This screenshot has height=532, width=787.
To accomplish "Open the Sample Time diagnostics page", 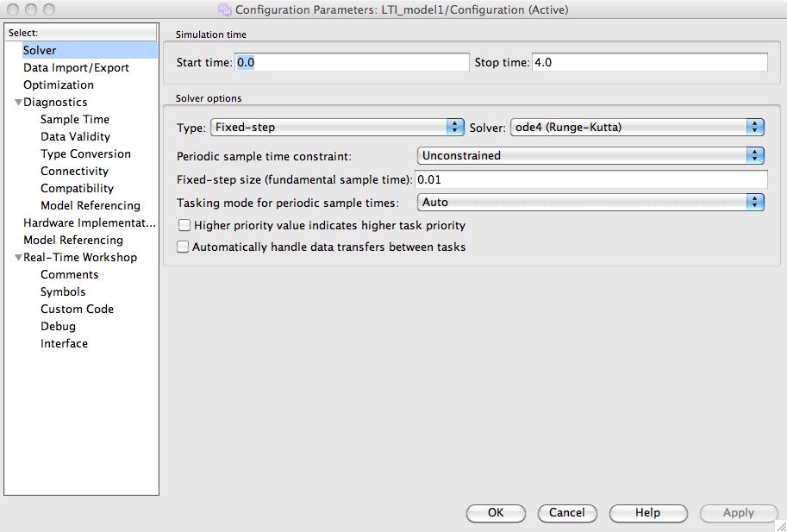I will pos(75,120).
